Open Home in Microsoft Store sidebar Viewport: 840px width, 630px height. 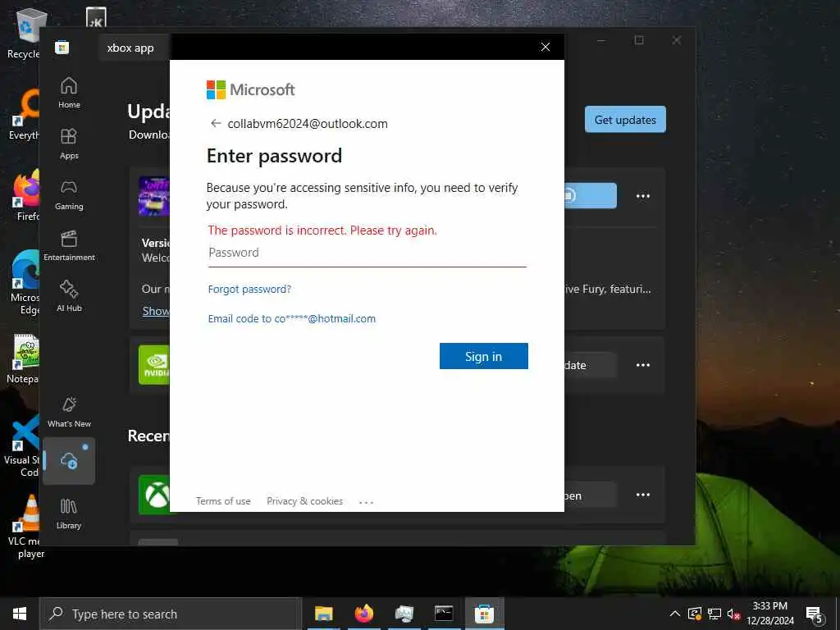[69, 93]
